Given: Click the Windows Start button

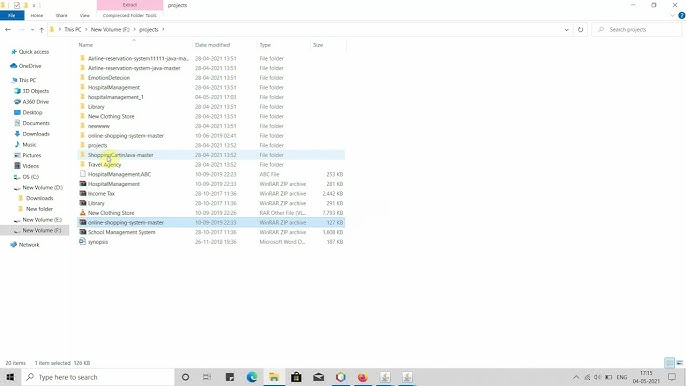Looking at the screenshot, I should click(10, 377).
